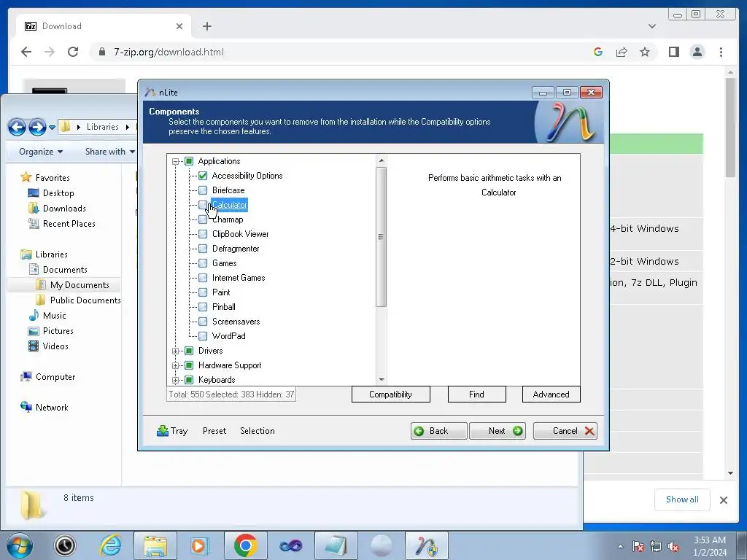The image size is (747, 560).
Task: Click the volume icon in the system tray
Action: tap(673, 547)
